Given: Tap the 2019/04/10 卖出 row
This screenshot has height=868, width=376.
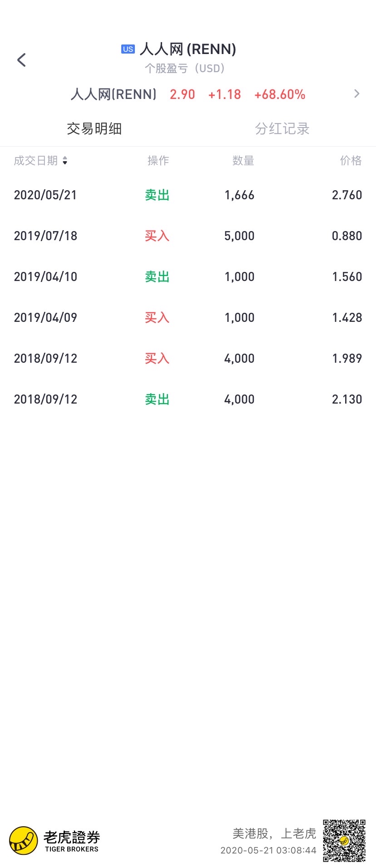Looking at the screenshot, I should pyautogui.click(x=188, y=277).
